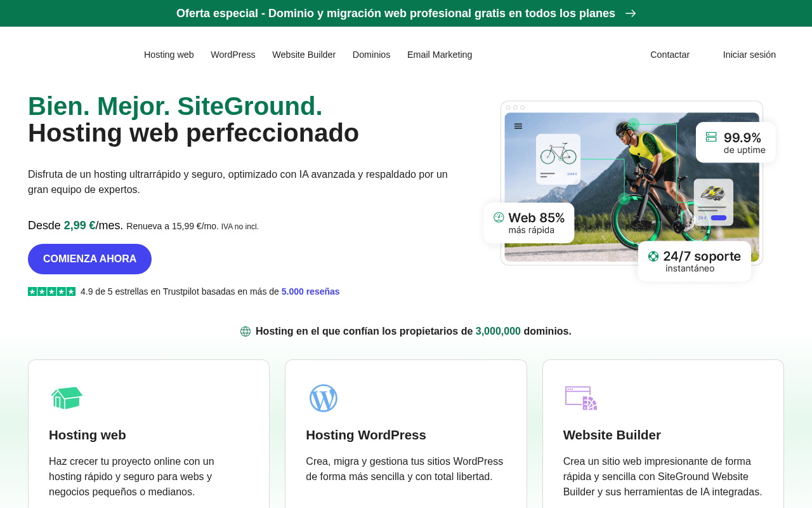Click the cyclist hero image

[x=632, y=187]
